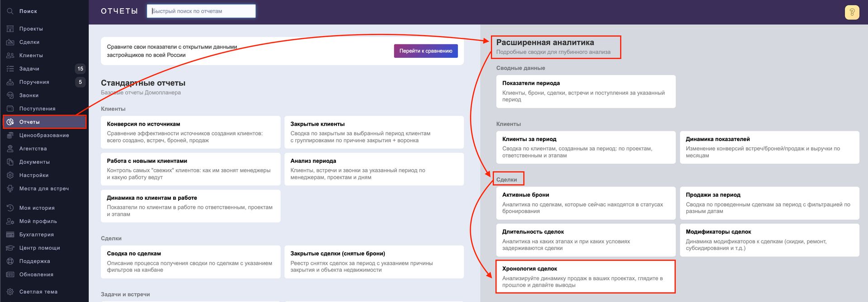
Task: Click the Agencies (Агентства) icon
Action: 10,149
